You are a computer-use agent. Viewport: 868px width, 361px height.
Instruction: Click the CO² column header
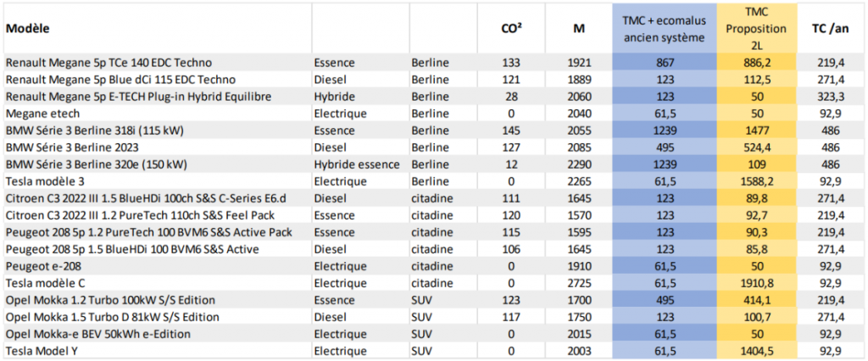pyautogui.click(x=511, y=29)
